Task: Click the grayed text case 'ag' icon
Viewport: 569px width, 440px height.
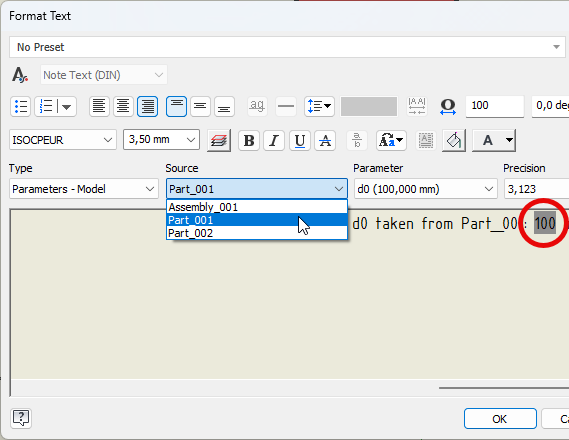Action: tap(257, 106)
